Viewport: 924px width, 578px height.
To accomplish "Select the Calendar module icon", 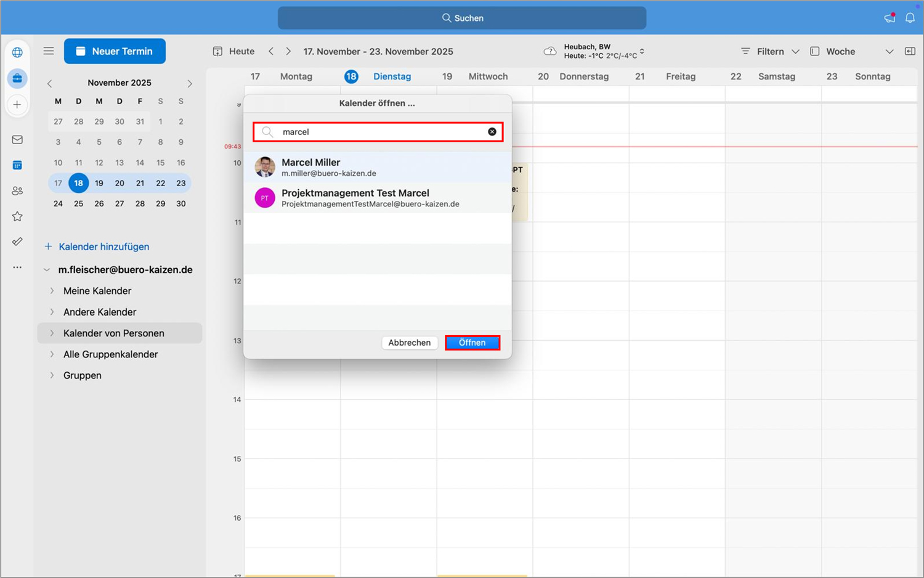I will pos(17,165).
